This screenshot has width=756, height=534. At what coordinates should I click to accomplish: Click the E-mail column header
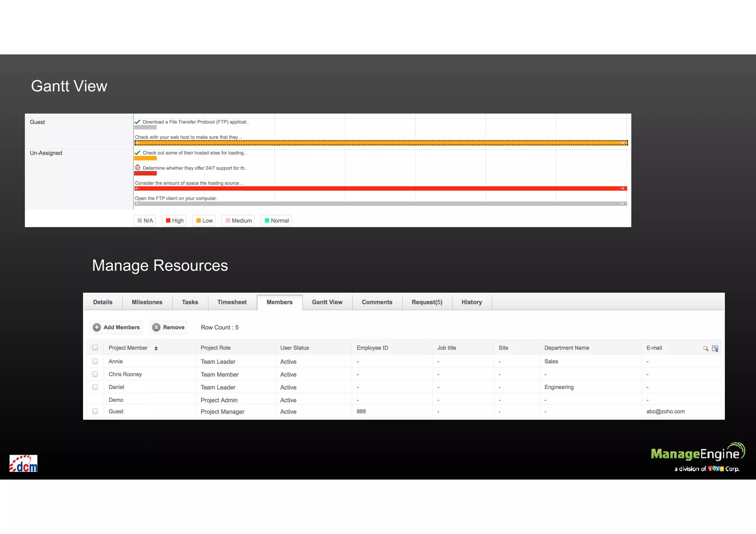coord(654,348)
